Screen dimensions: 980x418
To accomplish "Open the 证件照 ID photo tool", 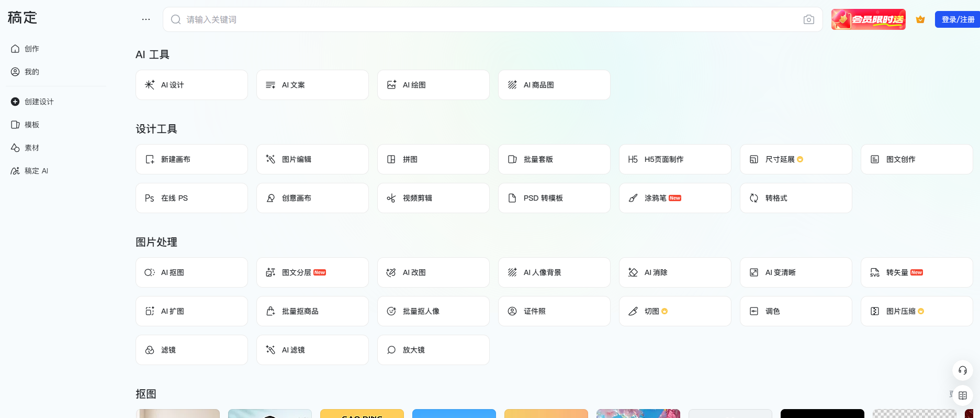I will pos(554,311).
